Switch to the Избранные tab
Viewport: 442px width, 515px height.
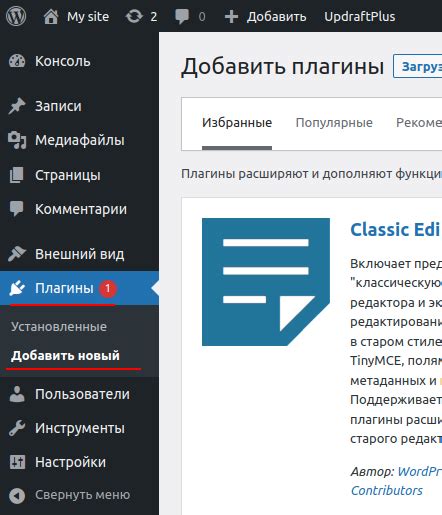click(x=237, y=123)
